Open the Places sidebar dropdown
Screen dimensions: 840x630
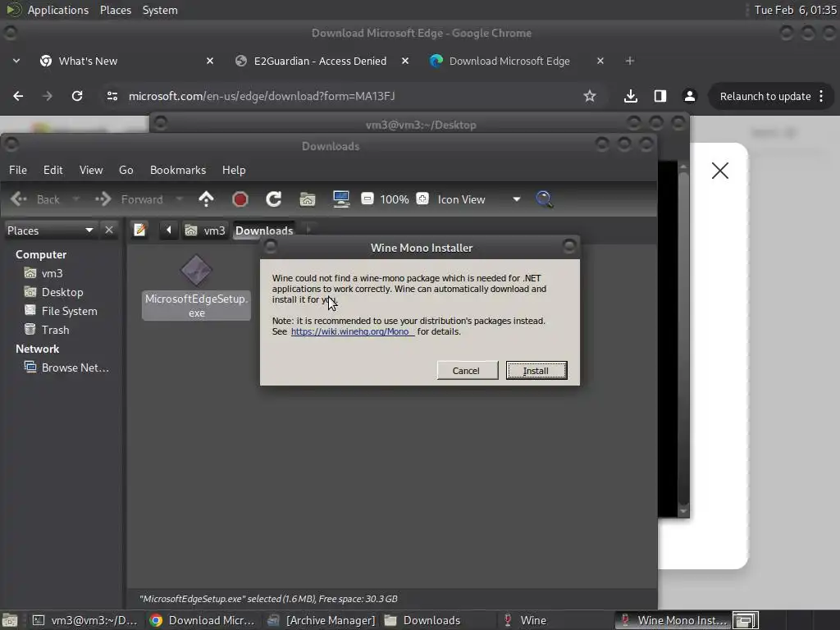50,231
